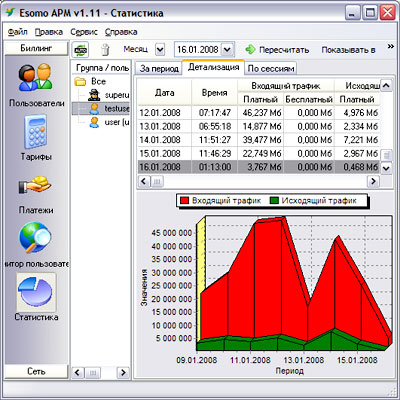
Task: Click the Бесплатный column subheader
Action: tap(309, 99)
